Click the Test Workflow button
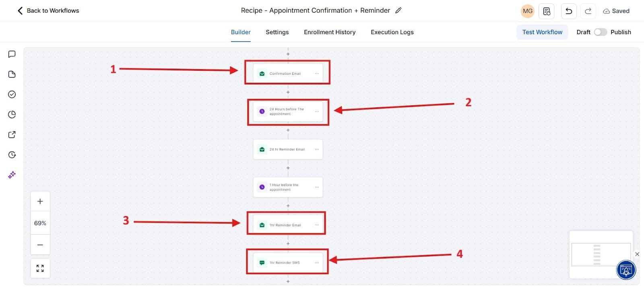This screenshot has height=289, width=644. (x=542, y=32)
